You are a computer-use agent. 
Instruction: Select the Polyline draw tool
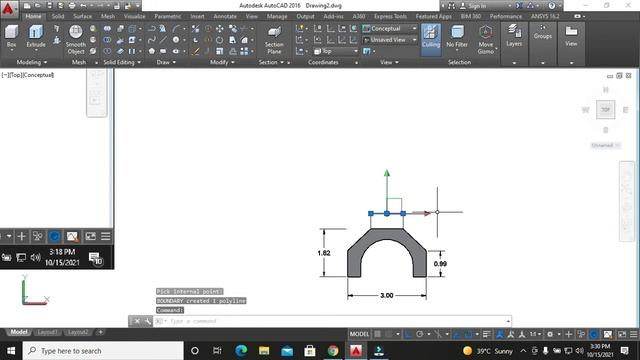tap(151, 29)
